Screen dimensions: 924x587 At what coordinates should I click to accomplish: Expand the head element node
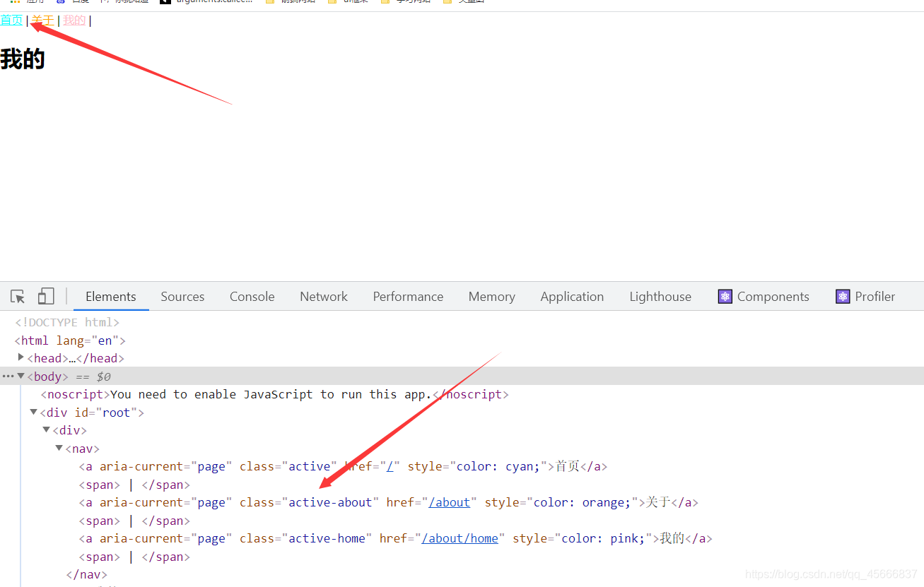pyautogui.click(x=21, y=357)
